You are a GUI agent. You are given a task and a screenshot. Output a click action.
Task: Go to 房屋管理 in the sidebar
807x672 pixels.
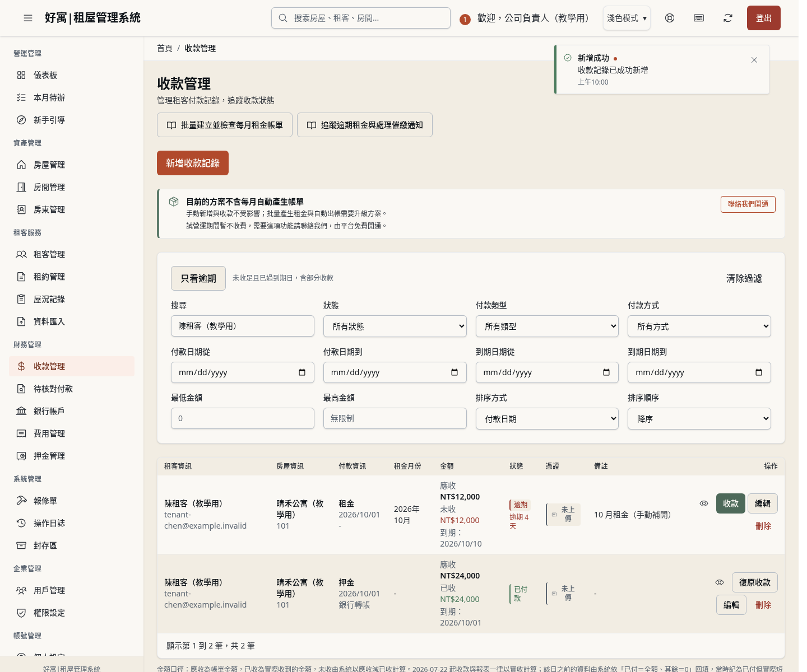pyautogui.click(x=72, y=165)
